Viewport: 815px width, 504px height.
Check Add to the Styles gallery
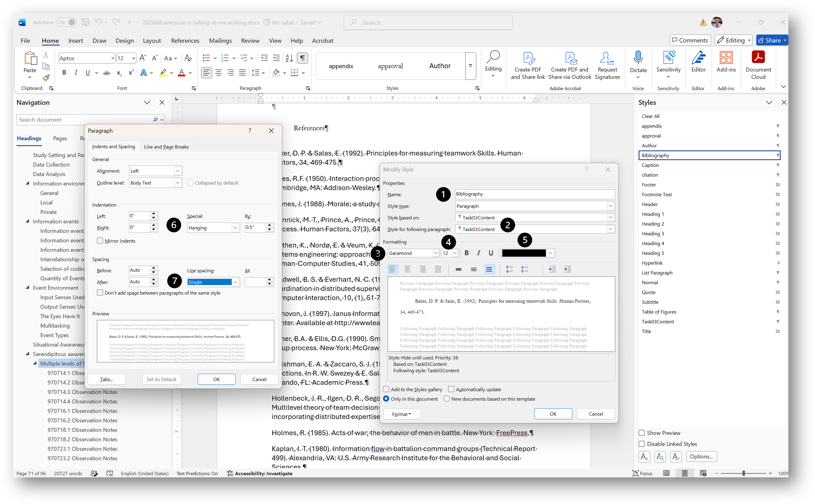point(386,389)
